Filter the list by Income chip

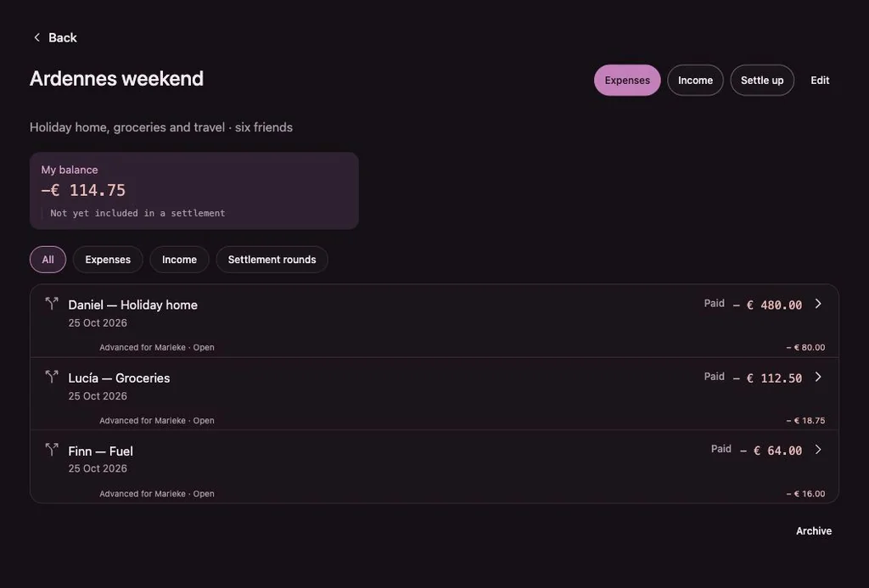point(179,260)
